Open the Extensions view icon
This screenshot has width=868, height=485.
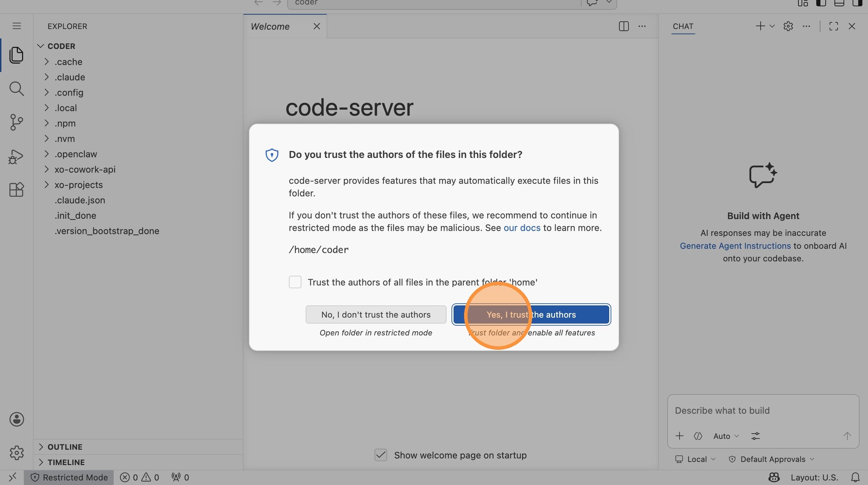[x=16, y=190]
